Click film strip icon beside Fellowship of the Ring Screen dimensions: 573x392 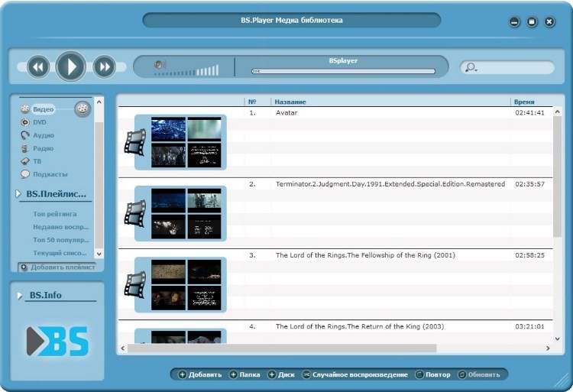point(135,284)
